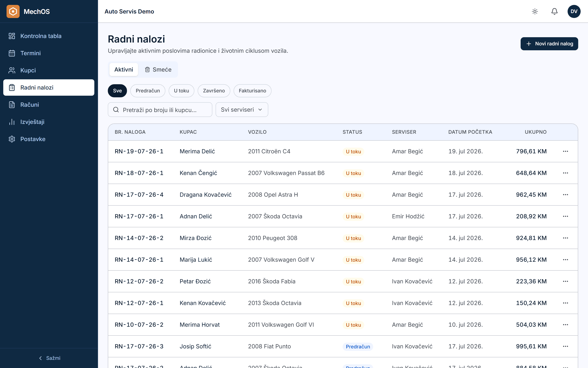588x368 pixels.
Task: Click the plus icon in Novi radni nalog
Action: [529, 44]
